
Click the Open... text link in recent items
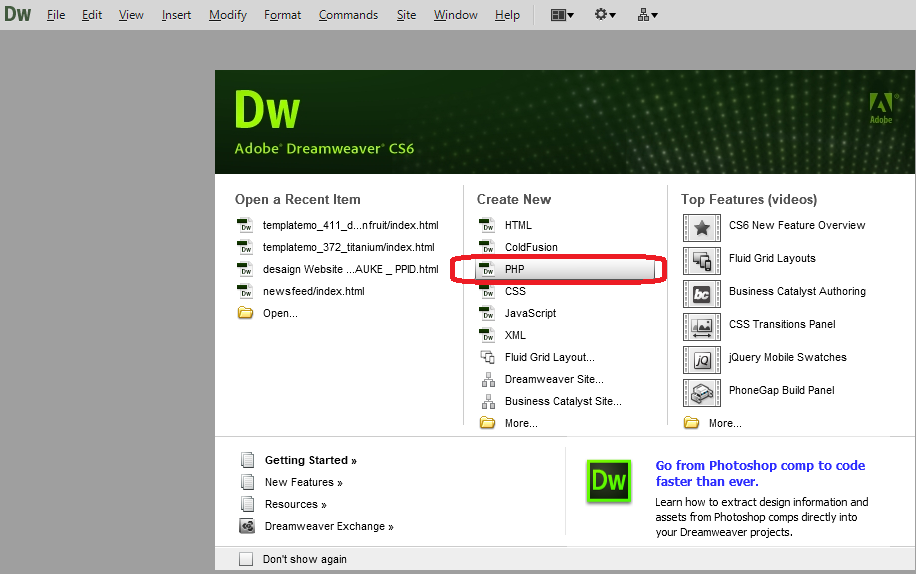click(x=280, y=314)
